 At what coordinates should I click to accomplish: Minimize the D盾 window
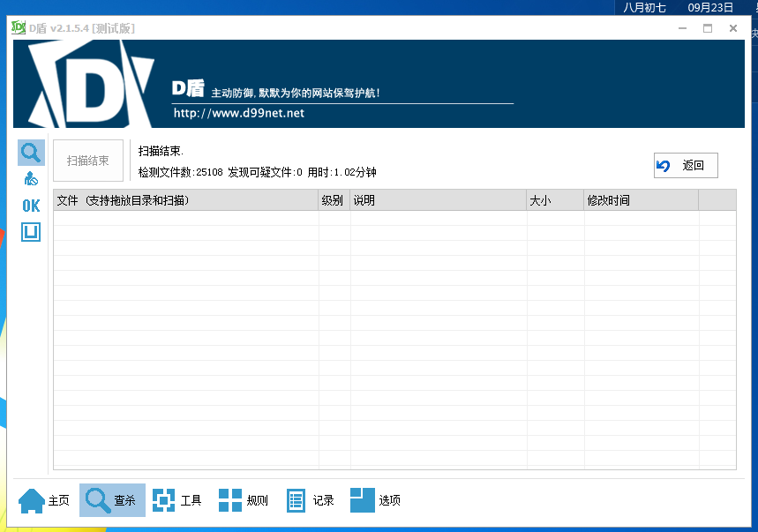[x=683, y=28]
